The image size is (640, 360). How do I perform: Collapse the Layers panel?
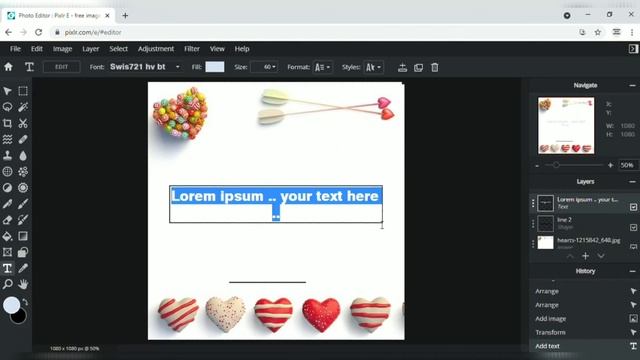tap(632, 182)
